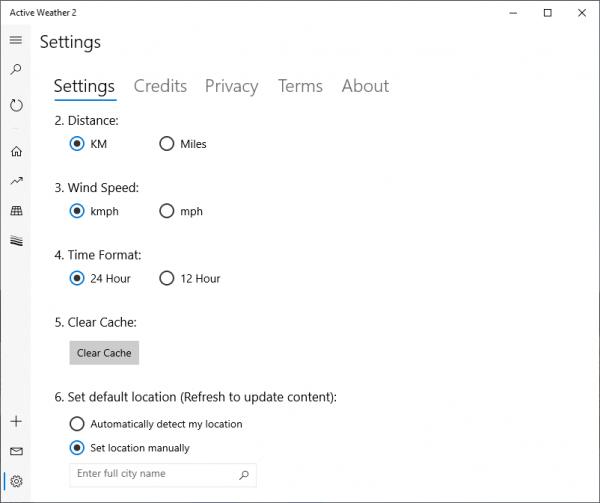This screenshot has height=503, width=600.
Task: Switch to the Credits tab
Action: coord(160,86)
